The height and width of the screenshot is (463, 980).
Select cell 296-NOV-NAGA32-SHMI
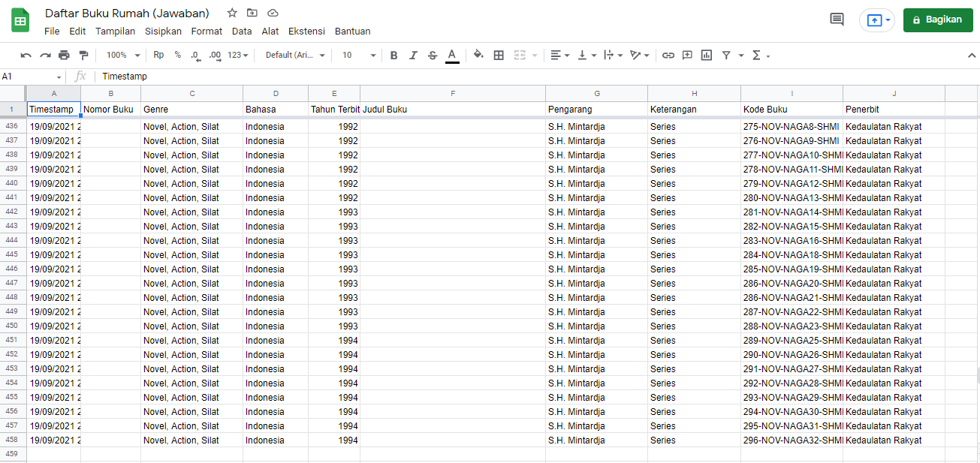coord(792,440)
